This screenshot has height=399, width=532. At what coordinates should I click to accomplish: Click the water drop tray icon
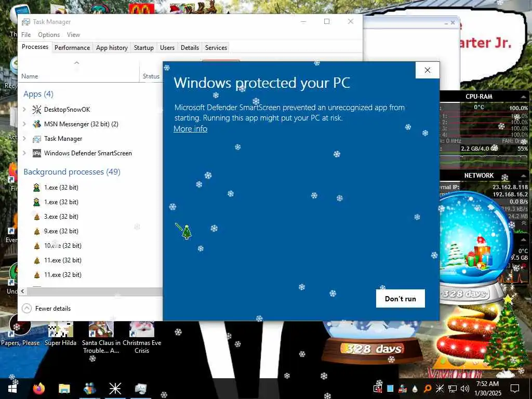[415, 389]
